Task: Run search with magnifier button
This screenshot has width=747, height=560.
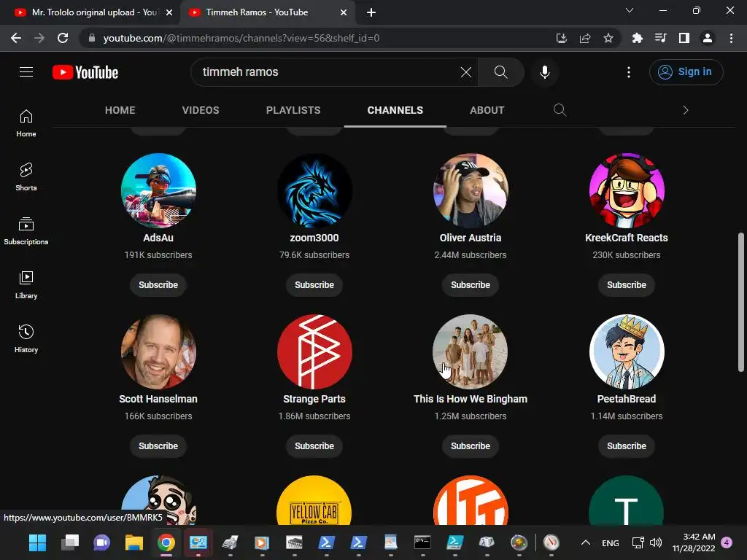Action: point(500,72)
